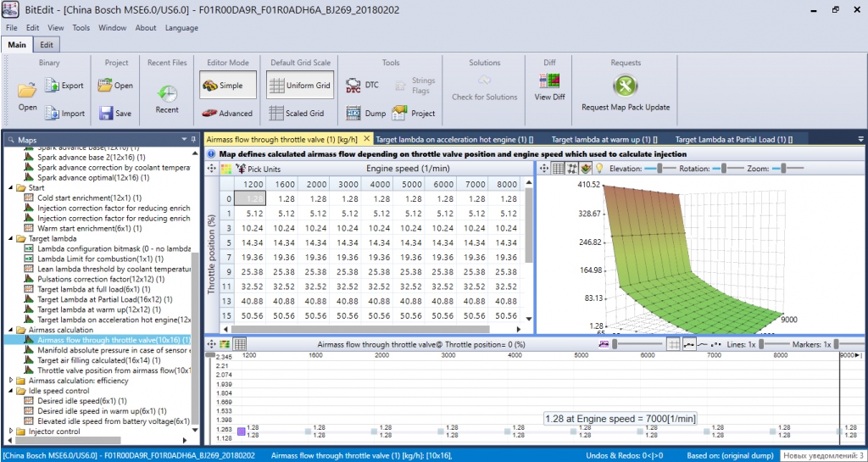Click the BitEdit application icon in title bar
Screen dimensions: 868x462
coord(11,10)
